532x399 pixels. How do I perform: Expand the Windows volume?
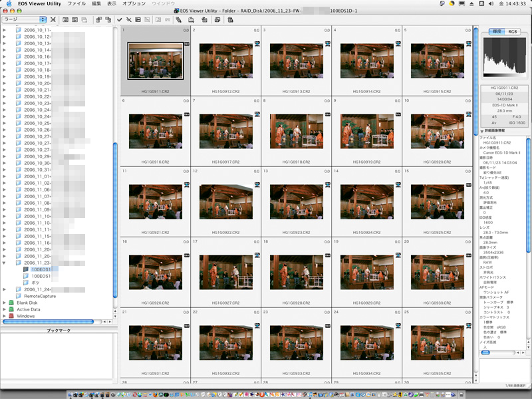[x=5, y=316]
